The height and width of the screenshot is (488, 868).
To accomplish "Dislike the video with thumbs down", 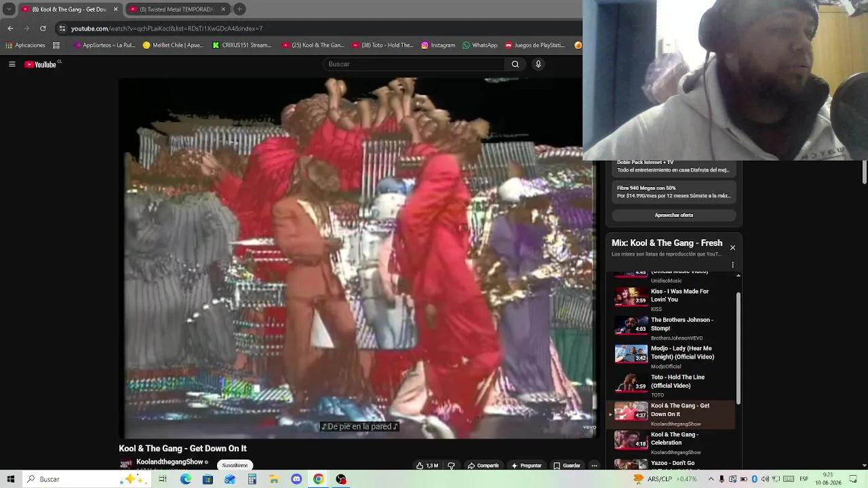I will [451, 466].
